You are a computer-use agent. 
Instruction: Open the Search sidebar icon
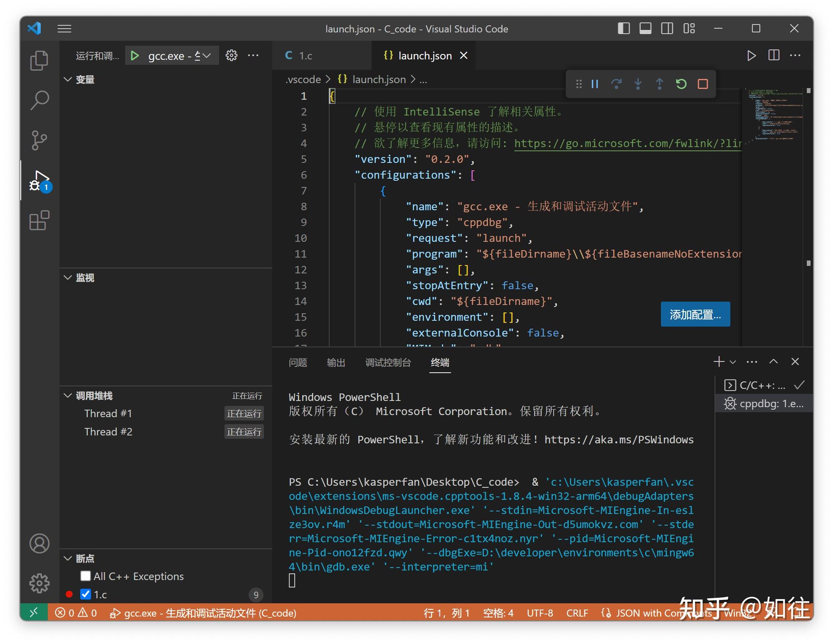pos(39,100)
